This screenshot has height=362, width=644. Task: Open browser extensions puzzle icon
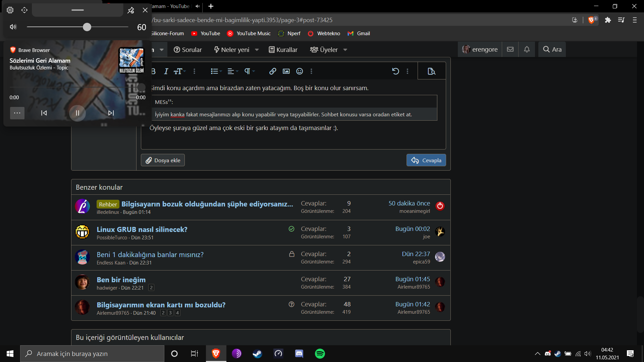[608, 20]
